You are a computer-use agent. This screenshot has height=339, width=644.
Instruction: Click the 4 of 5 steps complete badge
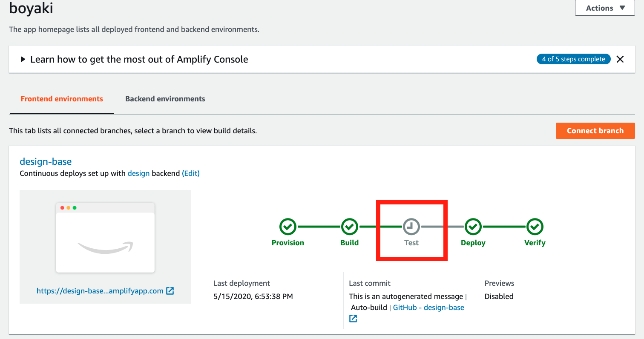(x=573, y=59)
